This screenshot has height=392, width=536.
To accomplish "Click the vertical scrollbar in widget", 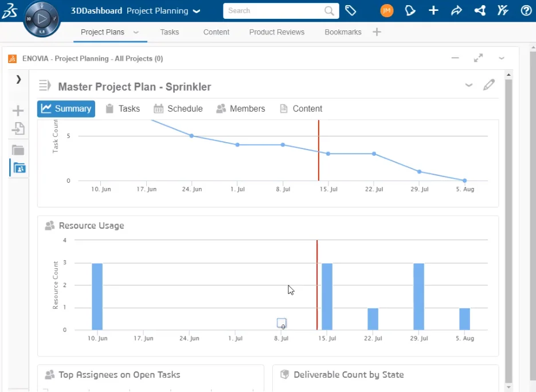I will [508, 229].
